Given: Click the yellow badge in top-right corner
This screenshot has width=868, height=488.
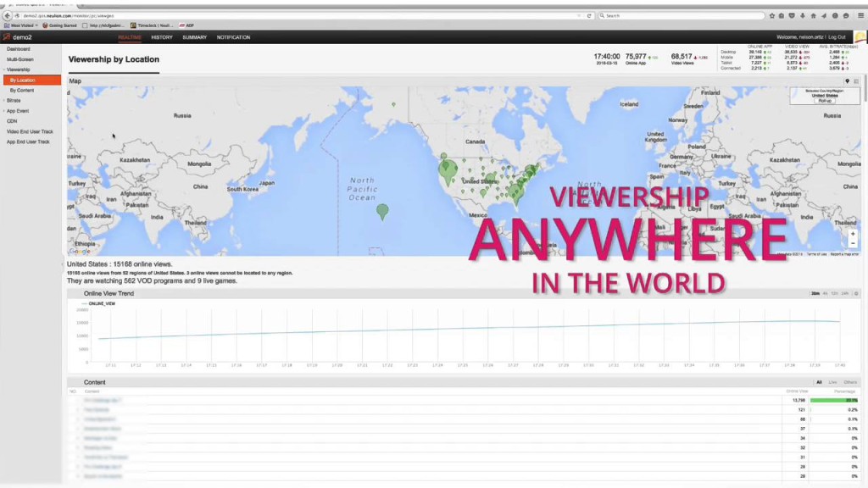Looking at the screenshot, I should point(860,36).
